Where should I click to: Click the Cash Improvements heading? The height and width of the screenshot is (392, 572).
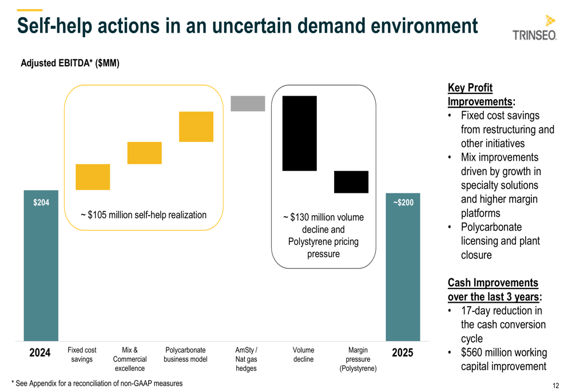(495, 290)
